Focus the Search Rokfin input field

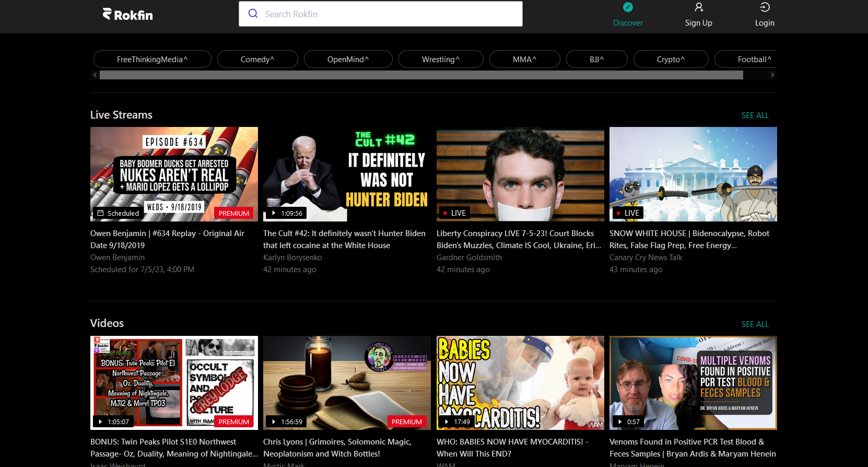(381, 14)
